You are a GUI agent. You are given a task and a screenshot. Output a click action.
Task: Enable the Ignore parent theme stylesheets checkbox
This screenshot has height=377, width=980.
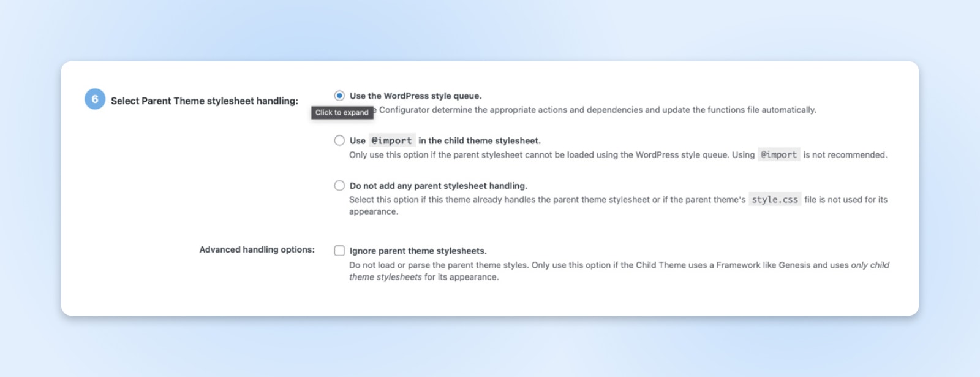tap(339, 251)
